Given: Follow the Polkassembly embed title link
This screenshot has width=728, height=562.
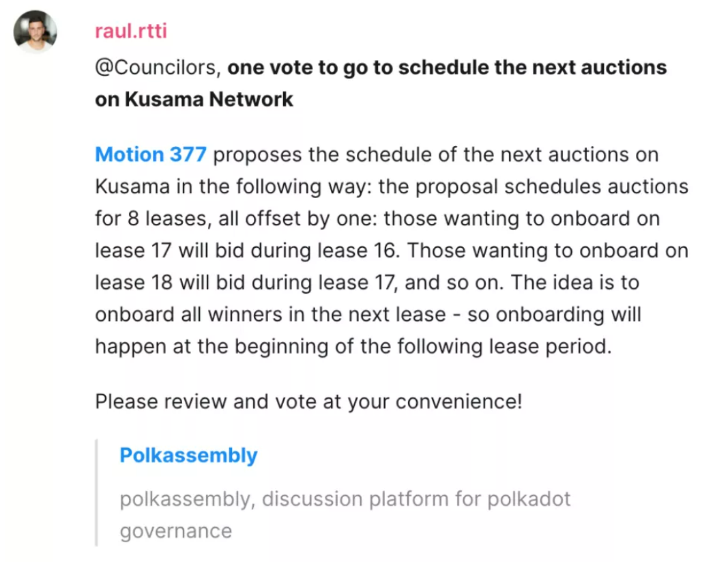Looking at the screenshot, I should [x=188, y=455].
